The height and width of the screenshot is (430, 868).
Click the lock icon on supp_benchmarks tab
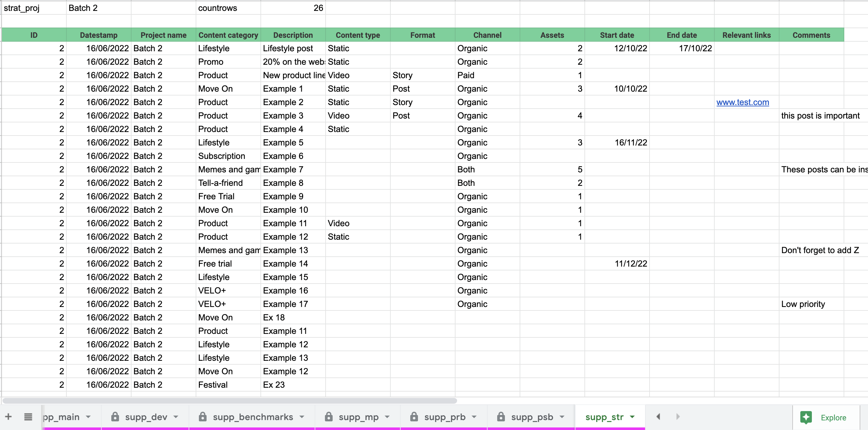[x=202, y=417]
